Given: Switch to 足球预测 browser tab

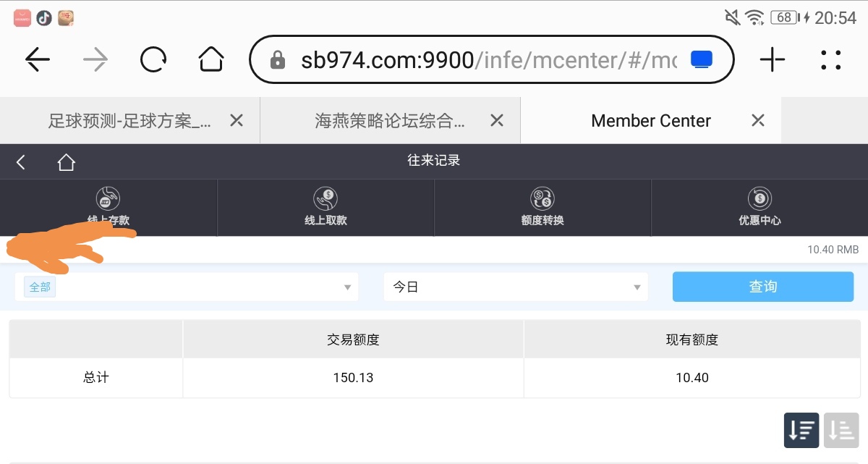Looking at the screenshot, I should pos(129,121).
